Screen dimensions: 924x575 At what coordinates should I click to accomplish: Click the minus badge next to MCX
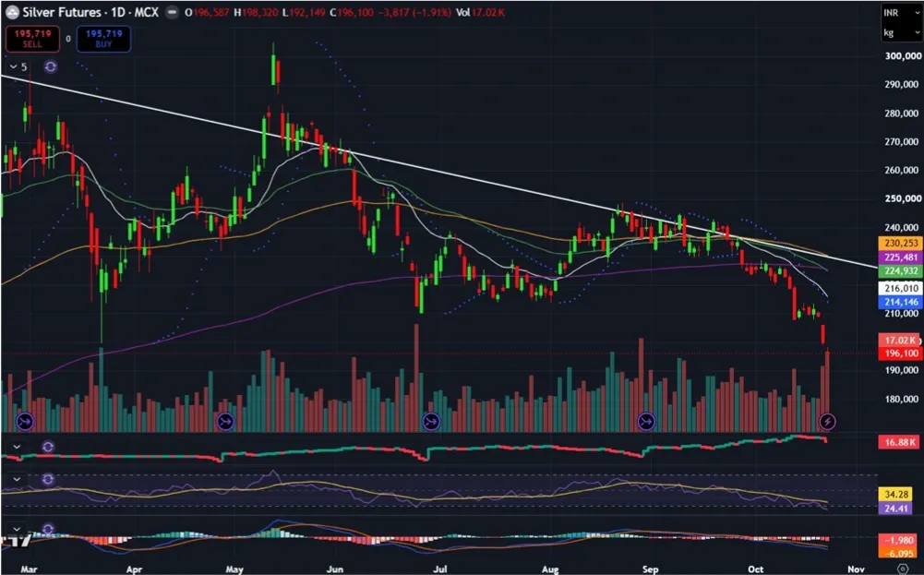click(172, 12)
